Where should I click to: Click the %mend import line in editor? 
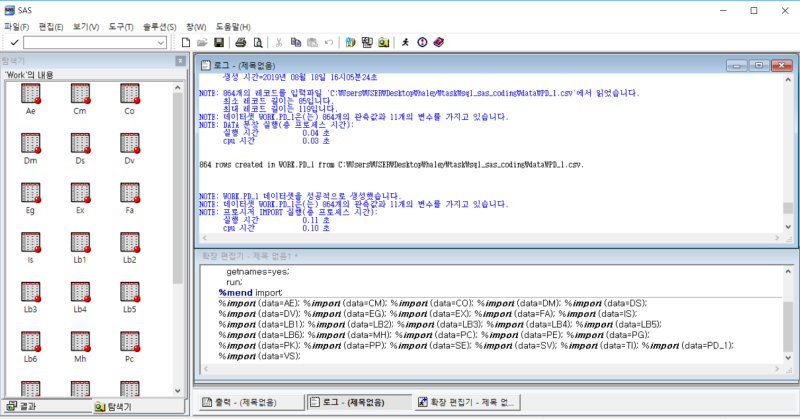[251, 292]
